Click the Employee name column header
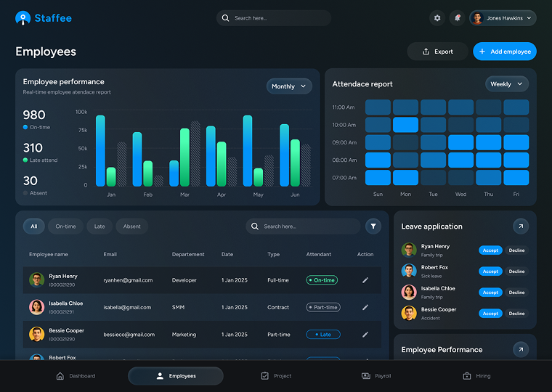Screen dimensions: 552x392 click(x=49, y=254)
